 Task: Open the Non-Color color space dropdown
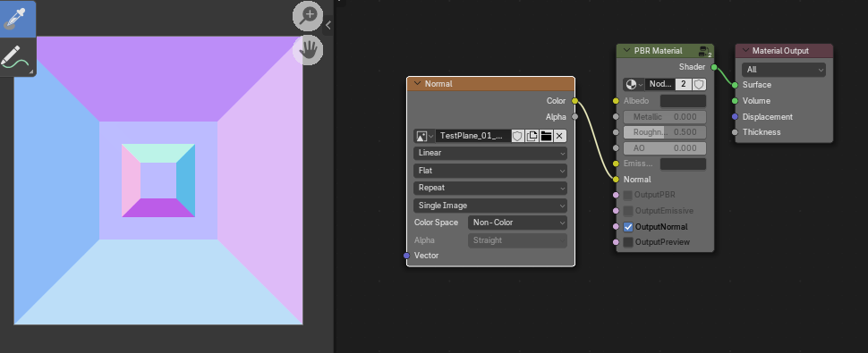pyautogui.click(x=517, y=223)
